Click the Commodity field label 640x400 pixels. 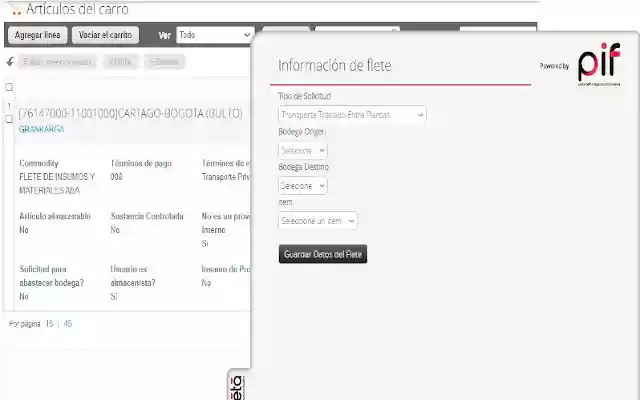click(x=39, y=164)
